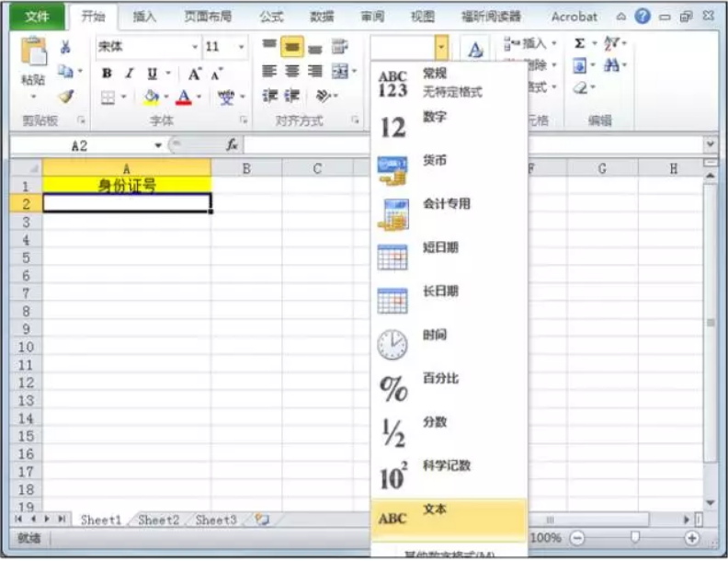Image resolution: width=728 pixels, height=561 pixels.
Task: Click the Fill down icon
Action: [579, 65]
